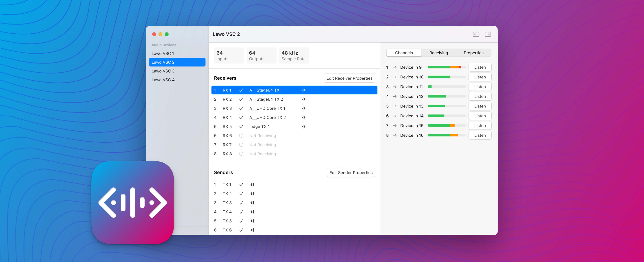This screenshot has height=262, width=644.
Task: Click the empty status circle of RX 6
Action: click(241, 136)
